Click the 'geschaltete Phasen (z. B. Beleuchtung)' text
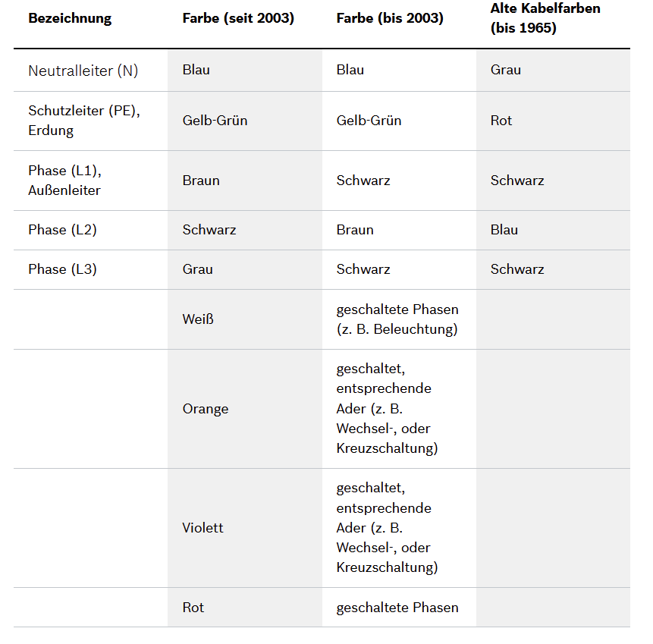Image resolution: width=653 pixels, height=644 pixels. [397, 319]
